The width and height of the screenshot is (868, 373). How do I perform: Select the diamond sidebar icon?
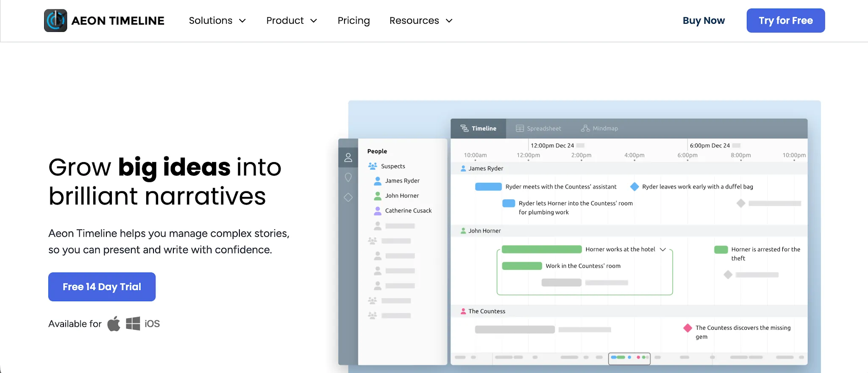[348, 197]
